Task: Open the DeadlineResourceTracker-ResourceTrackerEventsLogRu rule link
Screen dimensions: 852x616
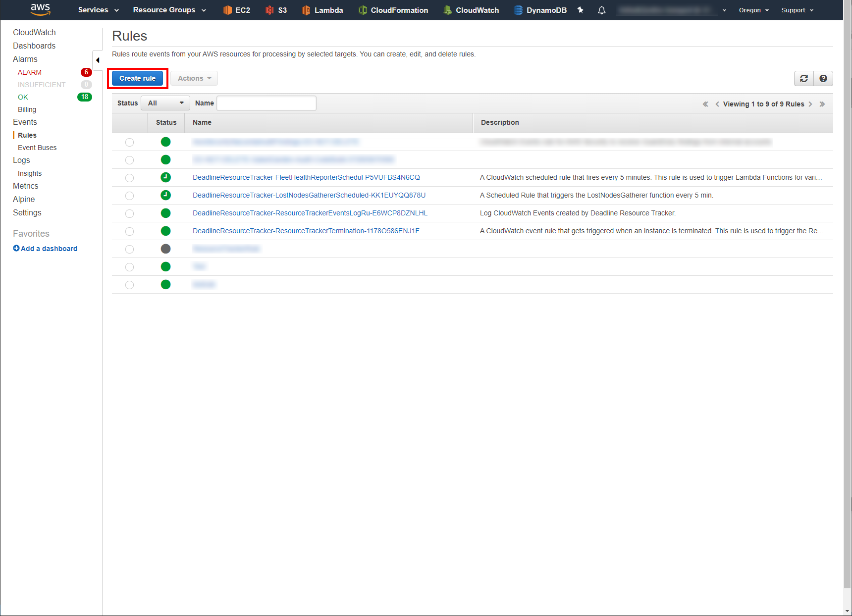Action: (x=310, y=213)
